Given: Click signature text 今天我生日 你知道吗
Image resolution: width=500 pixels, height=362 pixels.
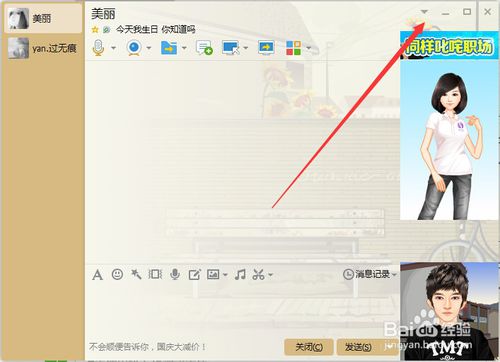Looking at the screenshot, I should coord(155,30).
